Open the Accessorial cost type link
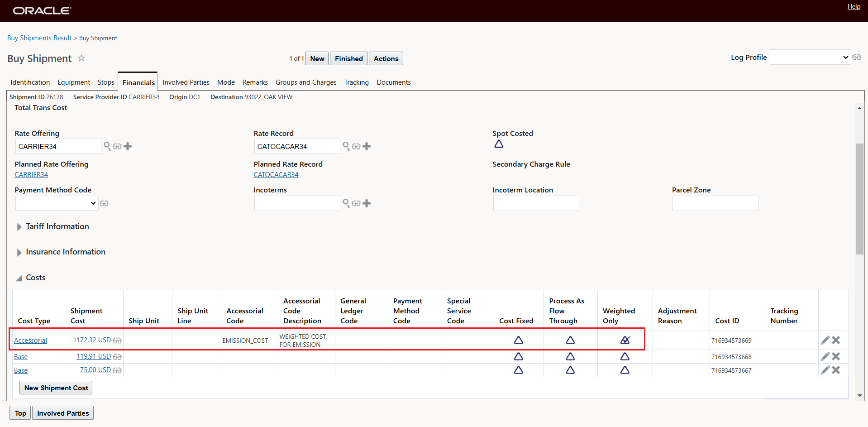868x427 pixels. coord(30,341)
